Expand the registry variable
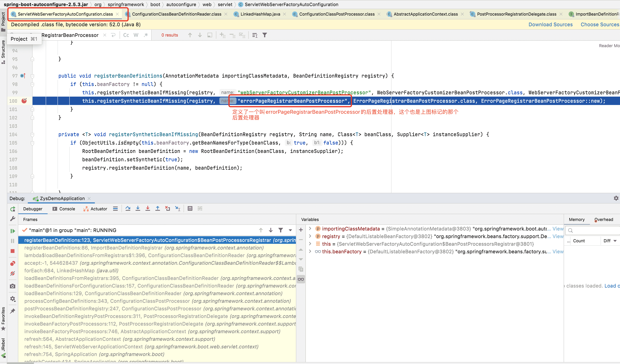 coord(310,236)
